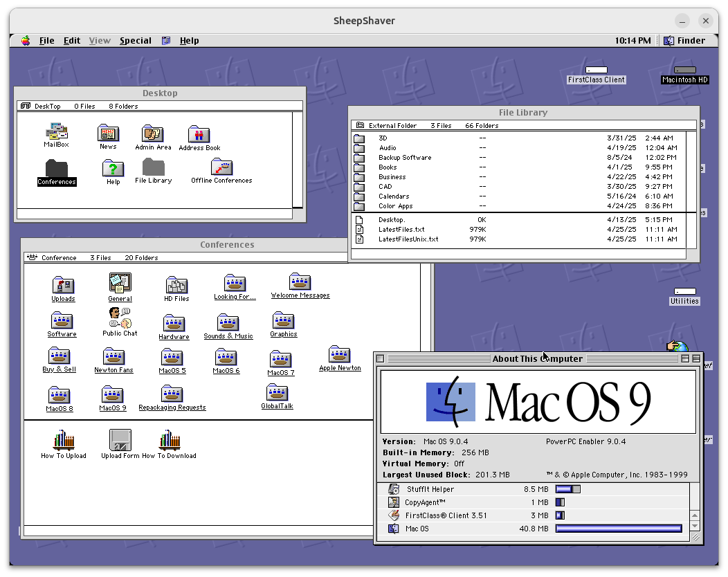Open the File menu
This screenshot has height=577, width=728.
point(47,40)
